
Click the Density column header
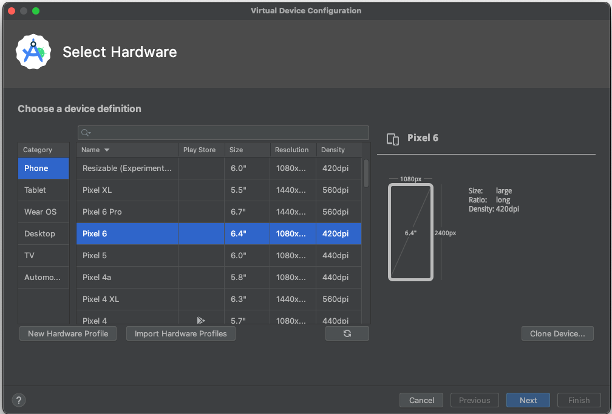(x=339, y=150)
